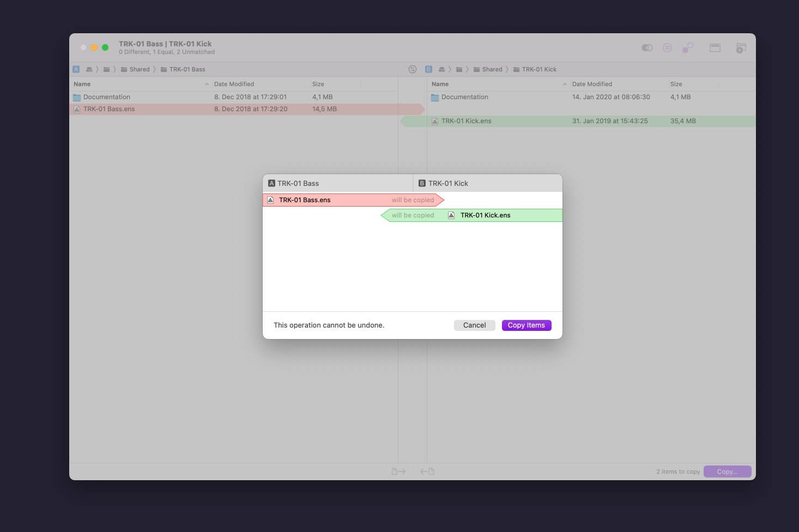Image resolution: width=799 pixels, height=532 pixels.
Task: Select TRK-01 Kick.ens row in the dialog
Action: tap(485, 215)
